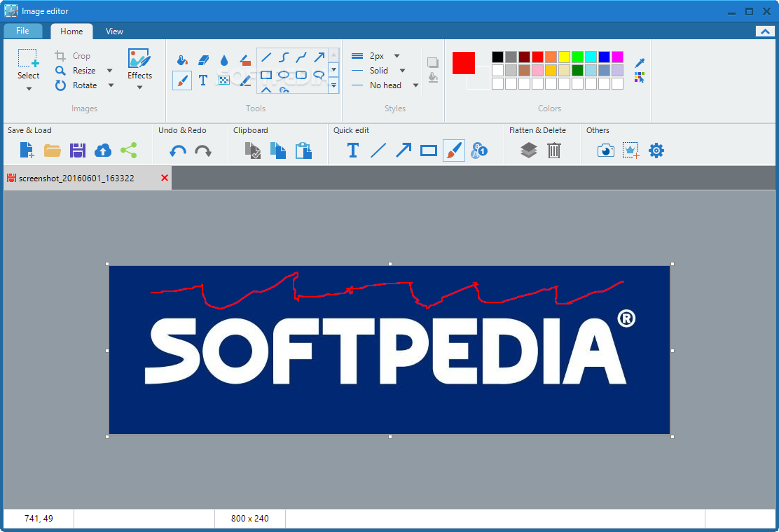Screen dimensions: 779x532
Task: Redo the last undone action
Action: click(203, 151)
